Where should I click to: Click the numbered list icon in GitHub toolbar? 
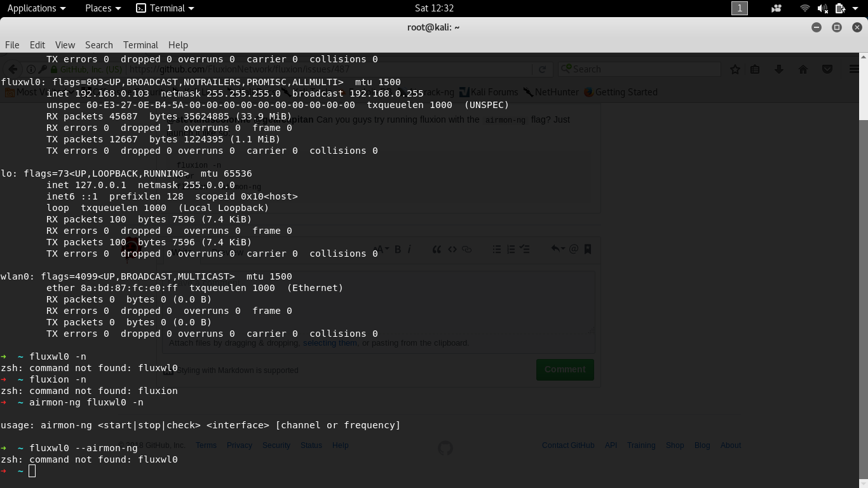coord(511,249)
